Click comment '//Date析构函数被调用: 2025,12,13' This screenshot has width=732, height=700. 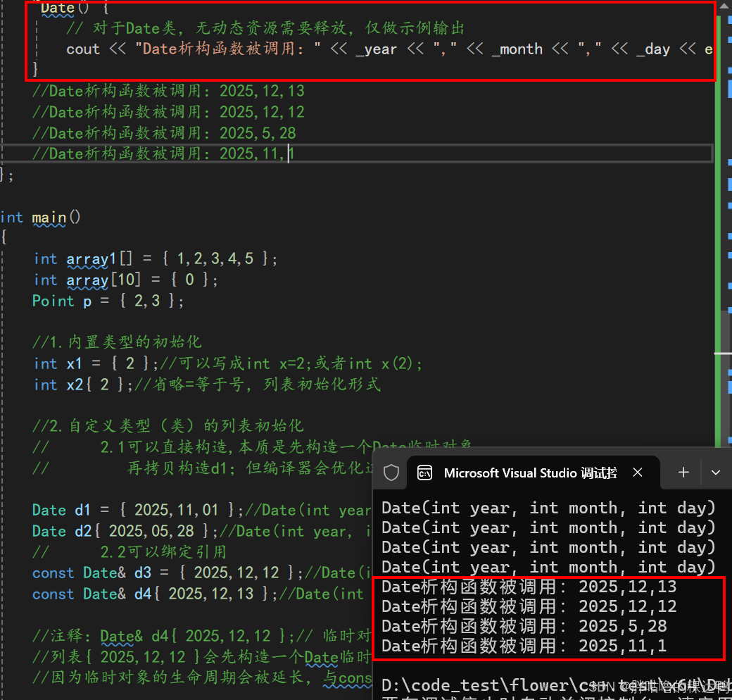coord(168,91)
